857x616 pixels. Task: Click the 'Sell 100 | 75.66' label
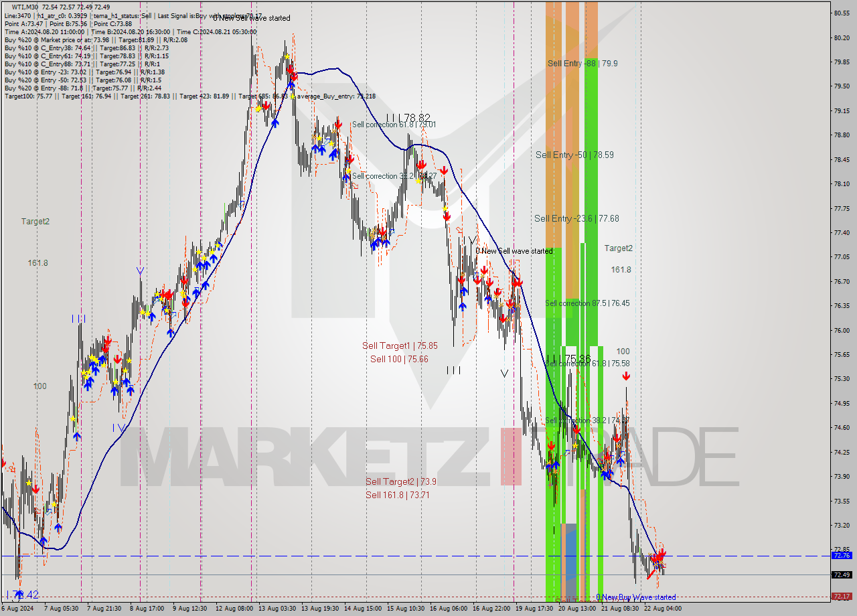pyautogui.click(x=399, y=359)
